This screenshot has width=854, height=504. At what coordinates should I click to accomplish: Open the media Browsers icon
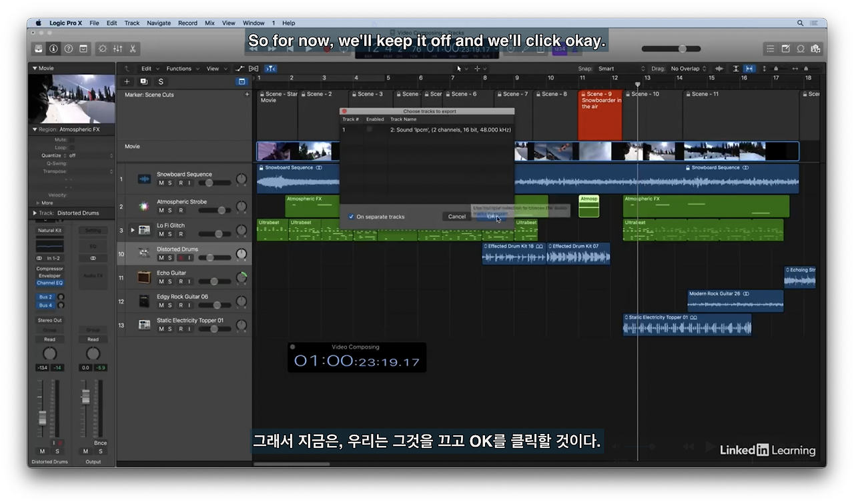[x=815, y=49]
